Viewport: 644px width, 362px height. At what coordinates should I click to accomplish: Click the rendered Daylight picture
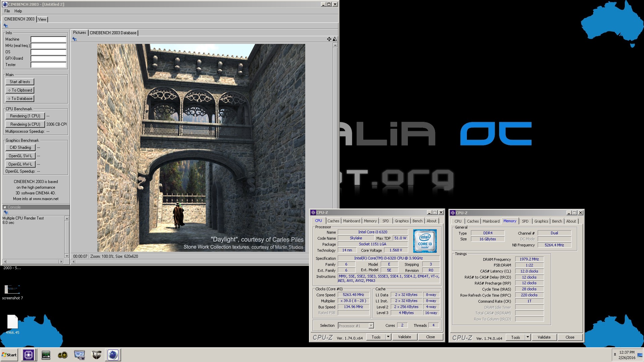[x=201, y=148]
